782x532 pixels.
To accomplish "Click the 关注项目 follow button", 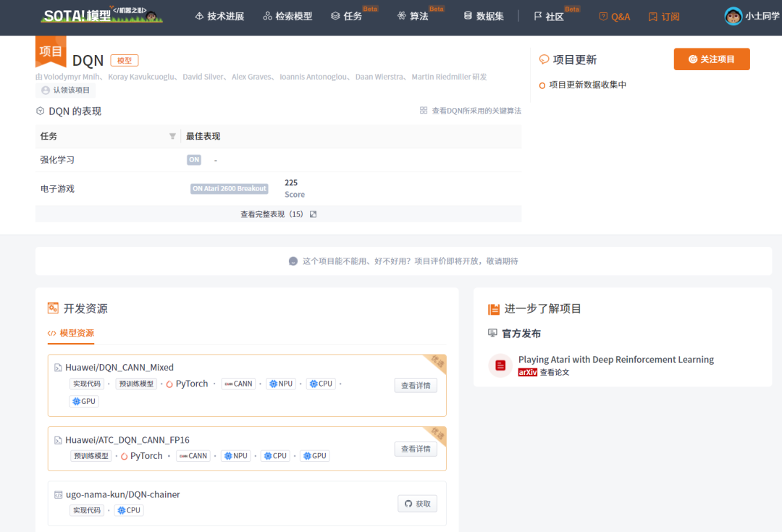I will (712, 59).
